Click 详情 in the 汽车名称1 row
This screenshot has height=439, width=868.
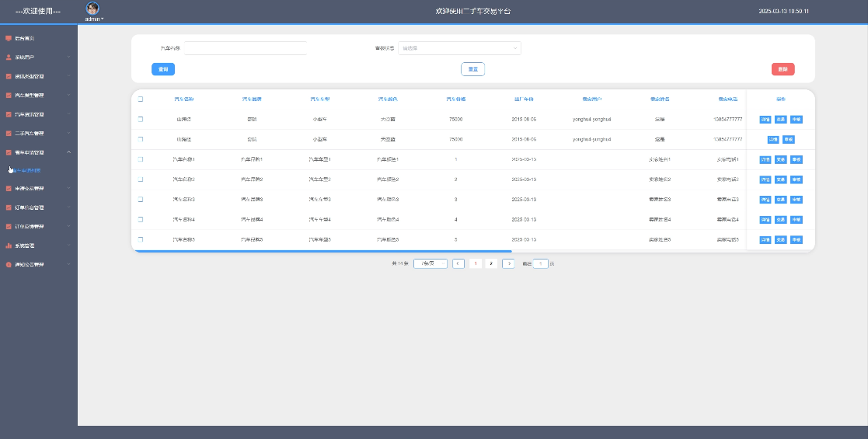[x=765, y=159]
